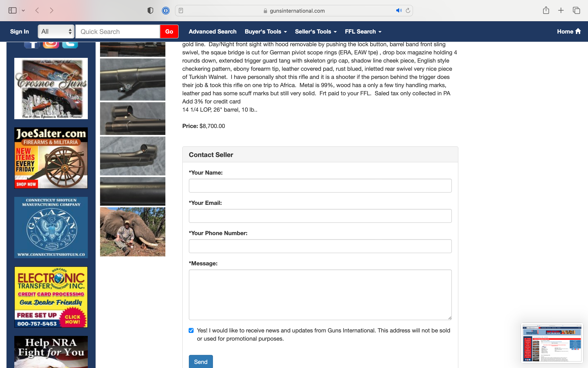Open the All category dropdown
The height and width of the screenshot is (368, 588).
click(x=56, y=31)
